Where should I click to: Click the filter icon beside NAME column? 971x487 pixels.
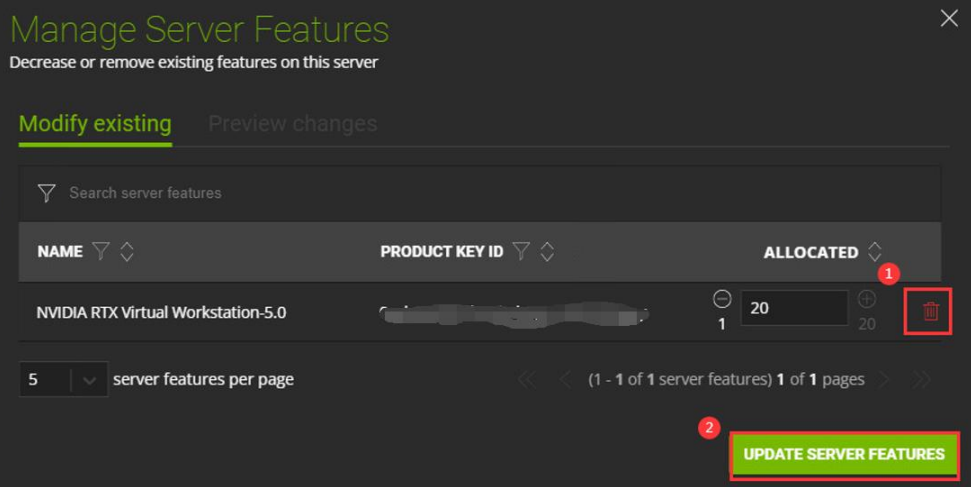[x=101, y=252]
